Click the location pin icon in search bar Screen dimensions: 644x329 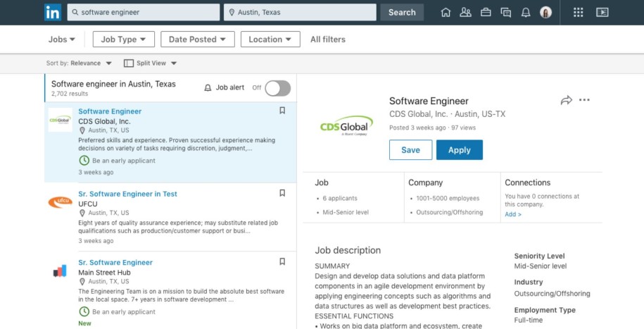pyautogui.click(x=232, y=13)
